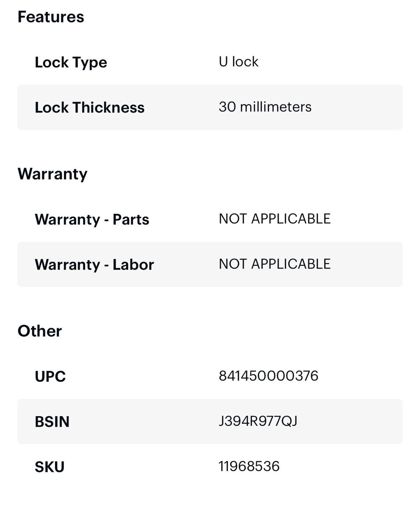Select NOT APPLICABLE beside Warranty - Parts
Viewport: 420px width, 508px height.
[x=275, y=219]
